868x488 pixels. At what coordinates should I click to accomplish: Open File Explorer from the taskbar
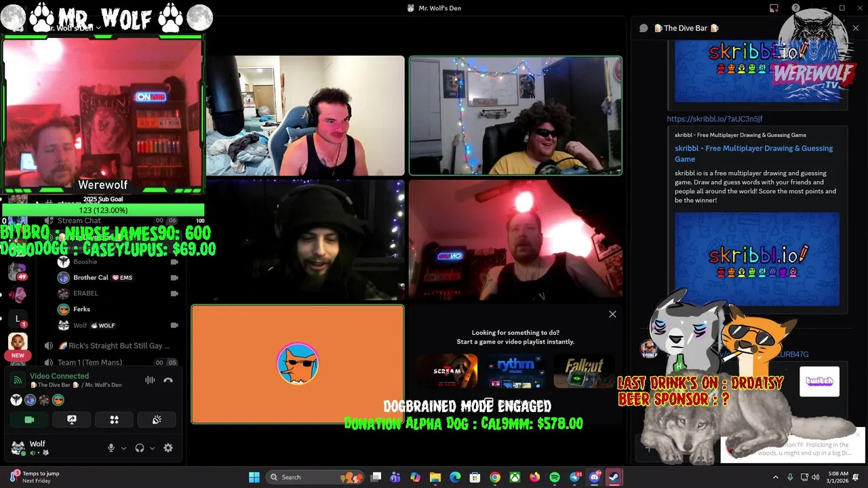pos(435,477)
